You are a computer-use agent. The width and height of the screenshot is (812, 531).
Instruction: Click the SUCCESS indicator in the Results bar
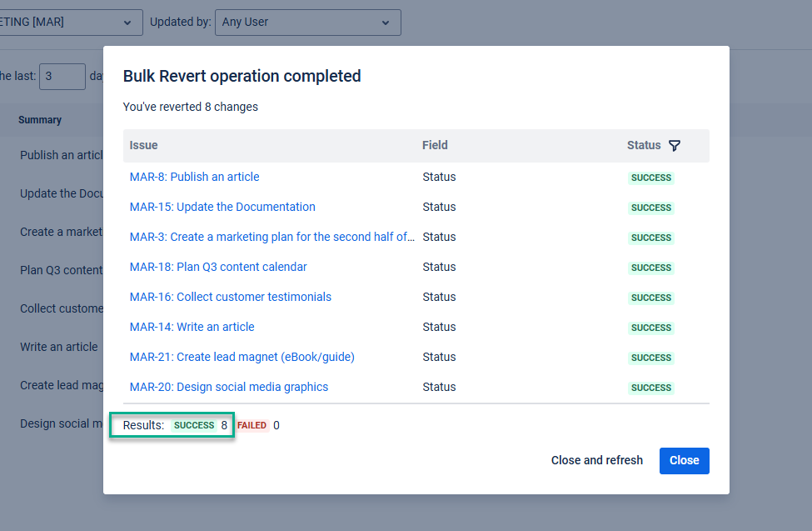194,424
